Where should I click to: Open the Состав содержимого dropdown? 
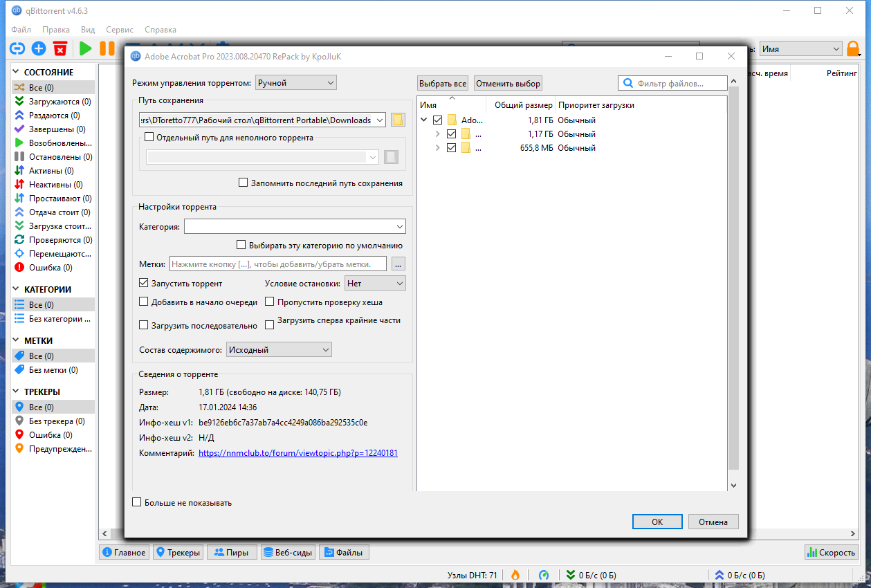tap(279, 349)
